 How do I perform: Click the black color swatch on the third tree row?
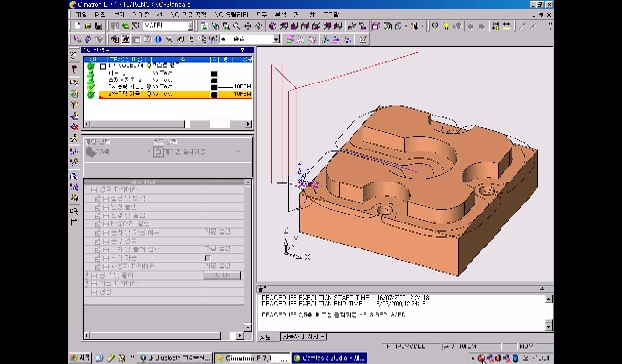tap(214, 81)
